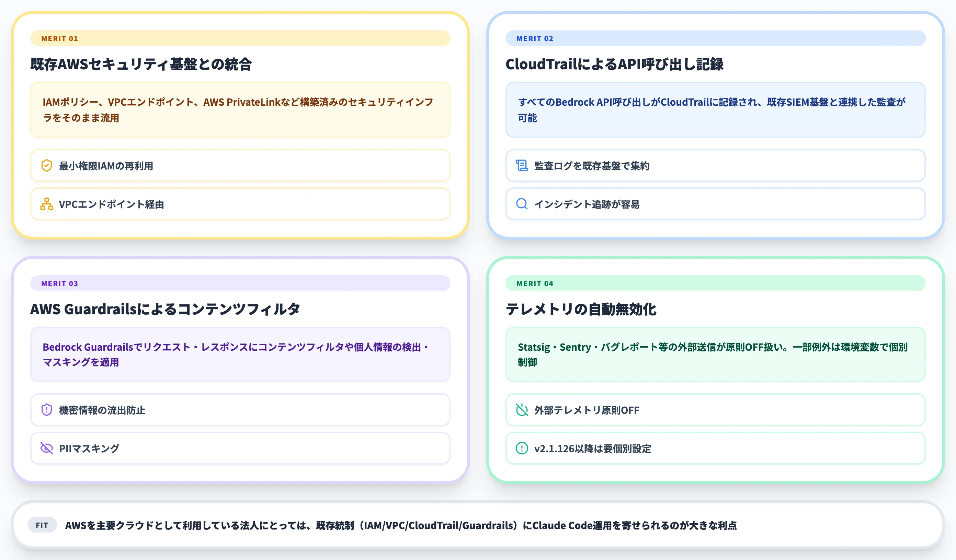This screenshot has height=560, width=956.
Task: Click the timer-off icon beside 外部テレメトリ原則OFF
Action: pyautogui.click(x=522, y=410)
